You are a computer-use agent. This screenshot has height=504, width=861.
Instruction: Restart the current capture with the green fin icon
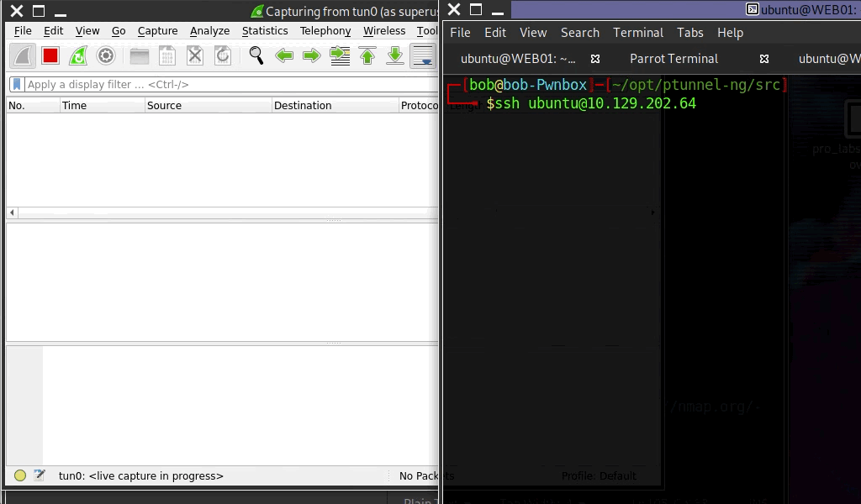78,56
